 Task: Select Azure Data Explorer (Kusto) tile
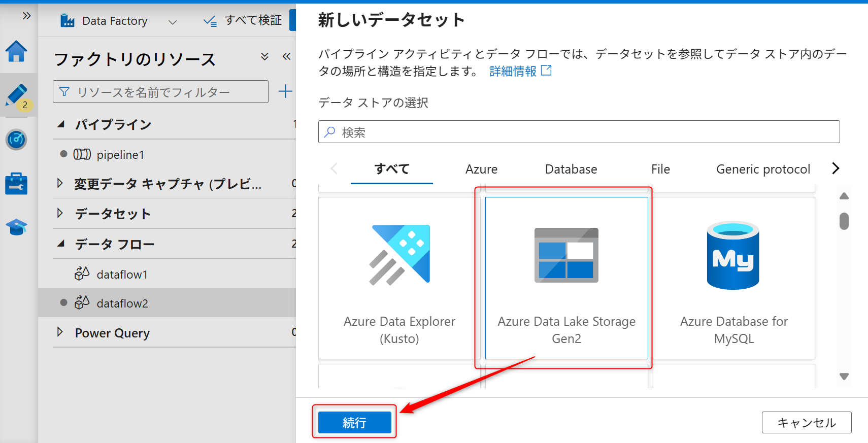pyautogui.click(x=399, y=278)
